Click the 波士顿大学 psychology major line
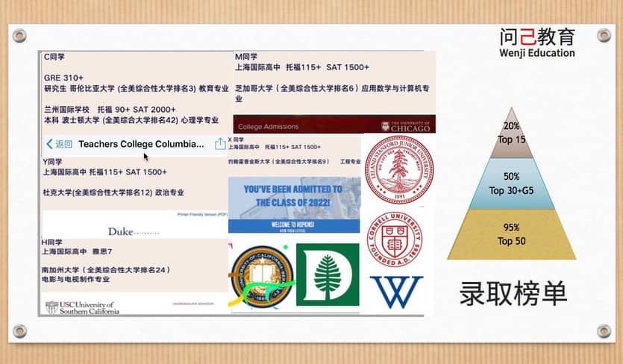The height and width of the screenshot is (364, 623). pos(131,120)
